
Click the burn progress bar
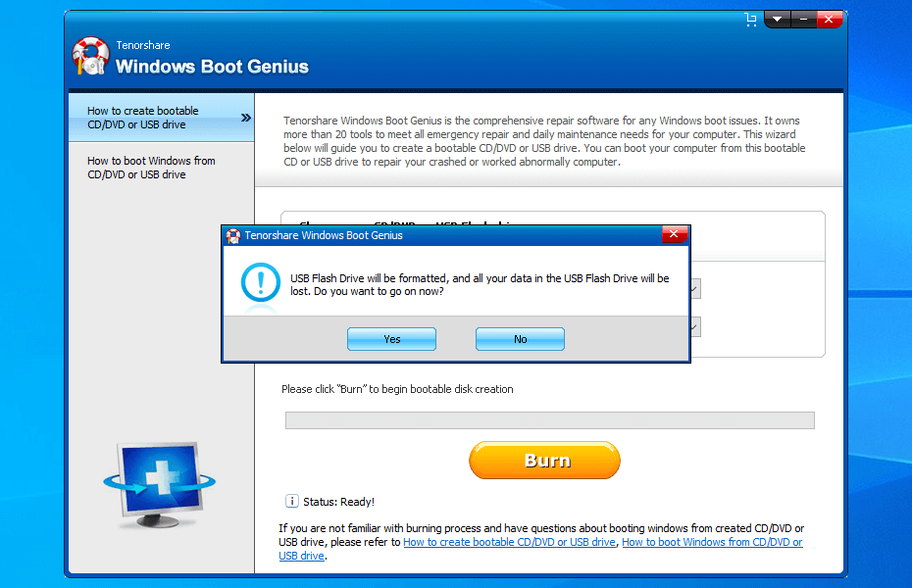pos(549,420)
